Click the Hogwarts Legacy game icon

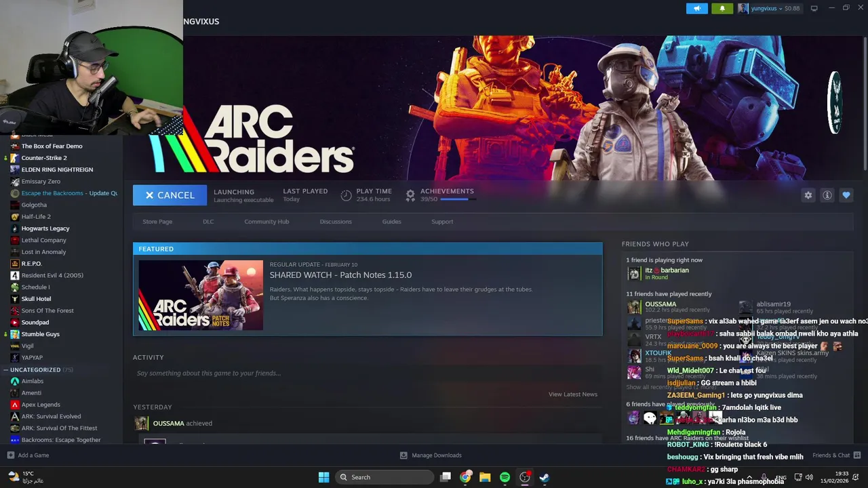coord(15,228)
